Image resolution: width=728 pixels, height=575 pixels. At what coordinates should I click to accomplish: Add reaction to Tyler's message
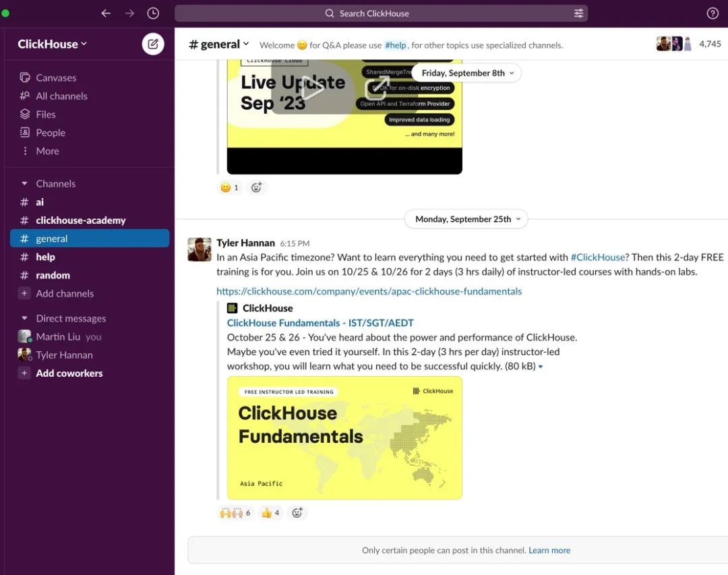tap(297, 513)
